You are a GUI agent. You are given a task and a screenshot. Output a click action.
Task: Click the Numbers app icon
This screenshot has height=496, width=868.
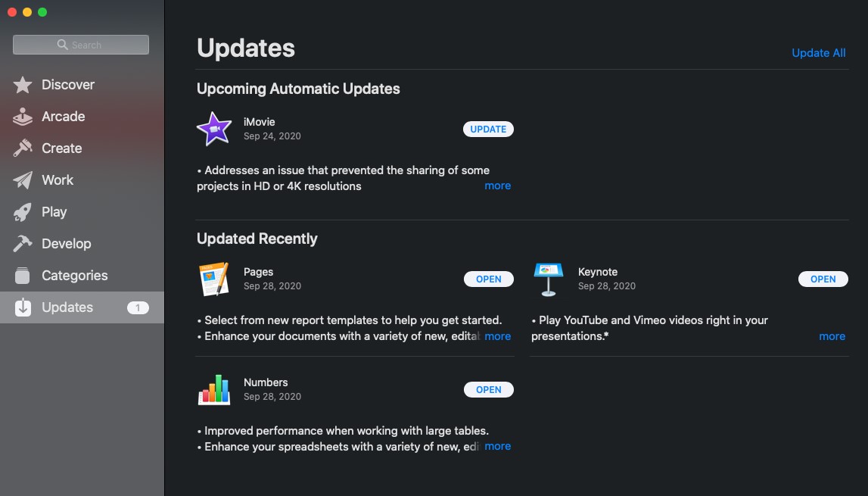tap(214, 389)
